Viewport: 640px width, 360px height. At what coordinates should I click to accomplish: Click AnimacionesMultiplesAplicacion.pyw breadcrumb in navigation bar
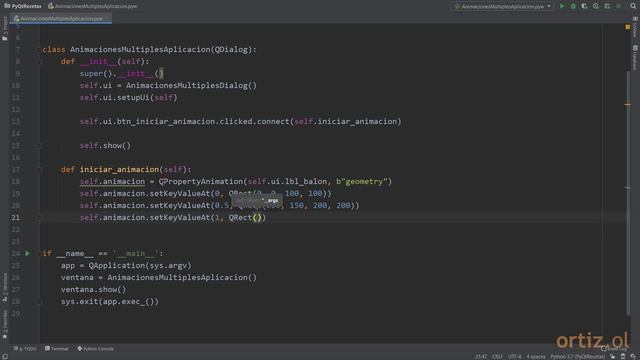(93, 6)
